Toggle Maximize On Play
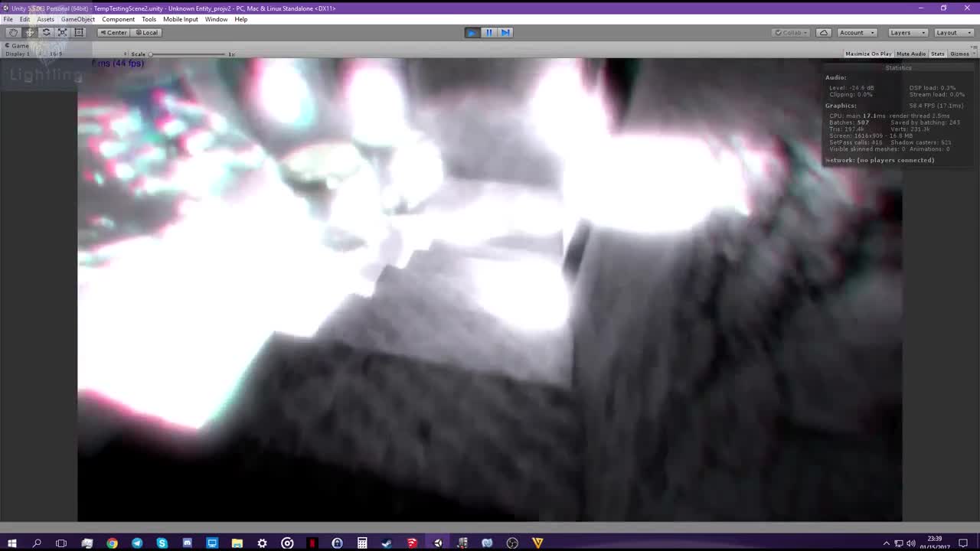Screen dimensions: 980x551 click(868, 54)
